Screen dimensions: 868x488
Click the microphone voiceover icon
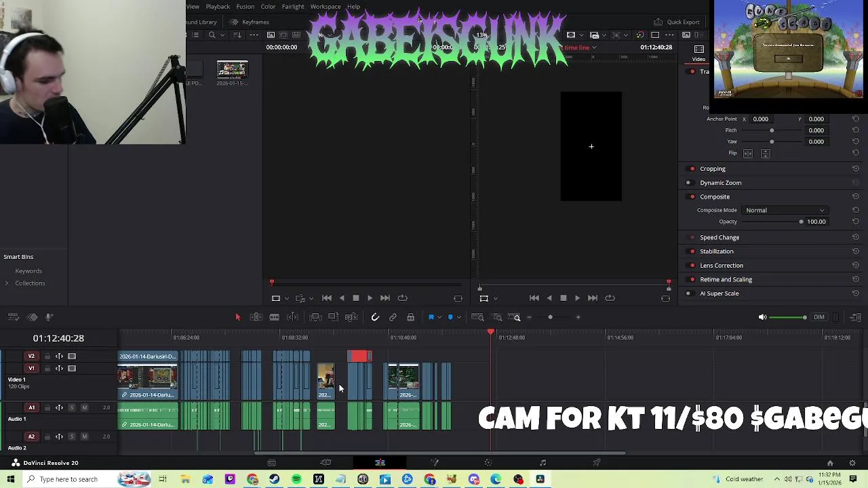(x=49, y=317)
